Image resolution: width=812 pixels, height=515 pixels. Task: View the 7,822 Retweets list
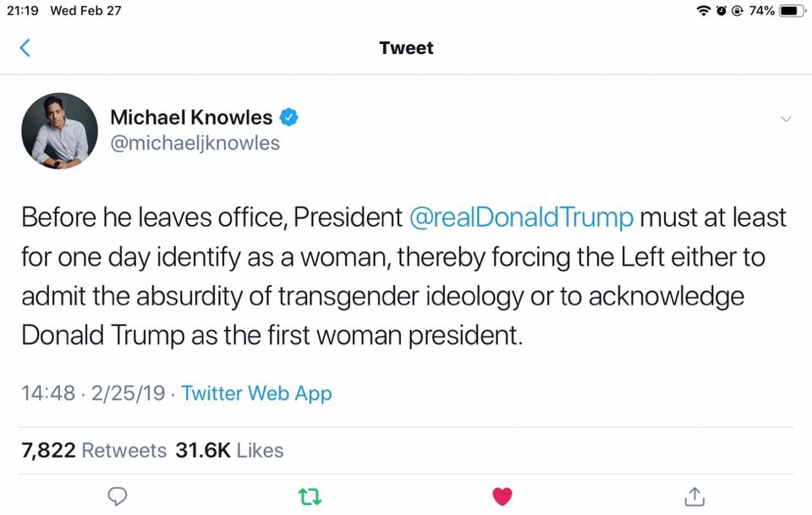tap(94, 451)
